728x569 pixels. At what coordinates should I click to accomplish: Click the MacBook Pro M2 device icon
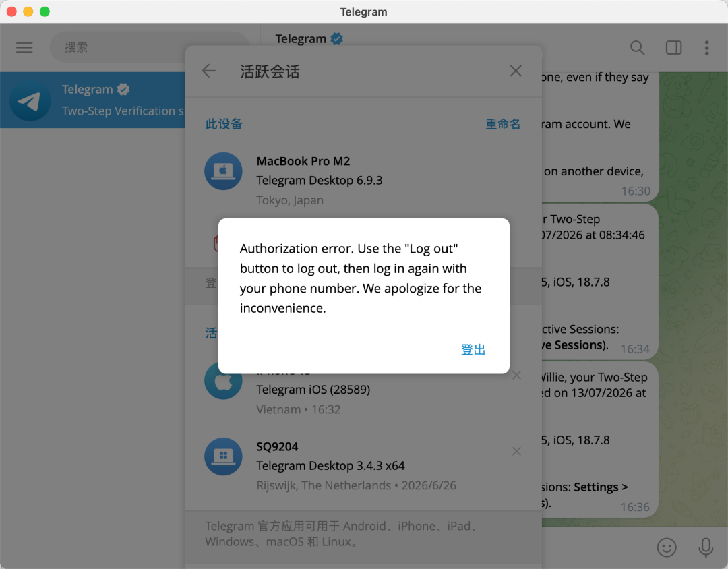pyautogui.click(x=223, y=171)
